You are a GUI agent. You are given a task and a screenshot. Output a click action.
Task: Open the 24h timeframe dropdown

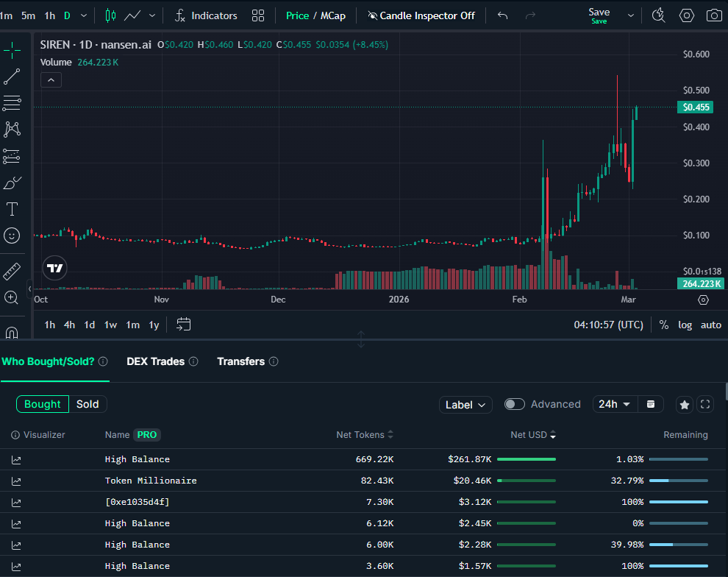tap(615, 404)
